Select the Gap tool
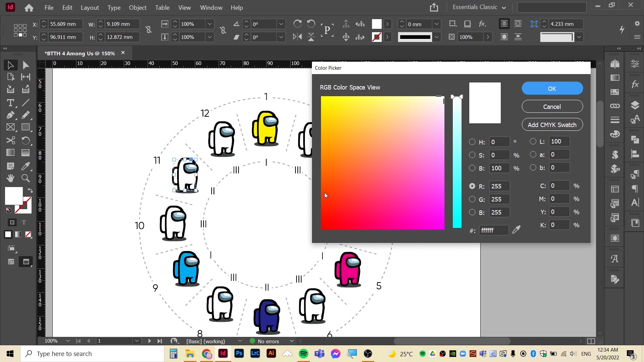The width and height of the screenshot is (644, 362). pos(26,77)
